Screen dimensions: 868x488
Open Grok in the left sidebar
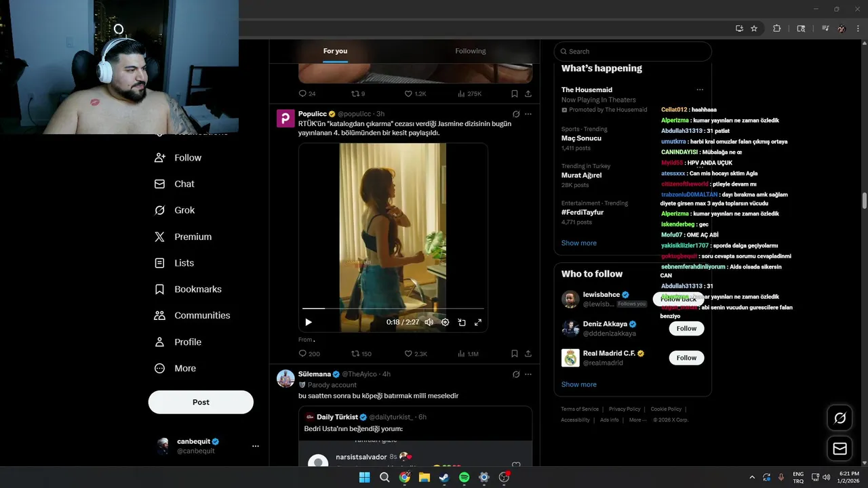(174, 210)
